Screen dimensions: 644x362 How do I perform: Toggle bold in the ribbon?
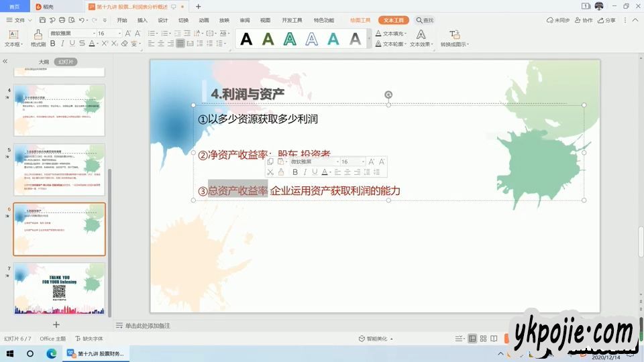pos(53,44)
